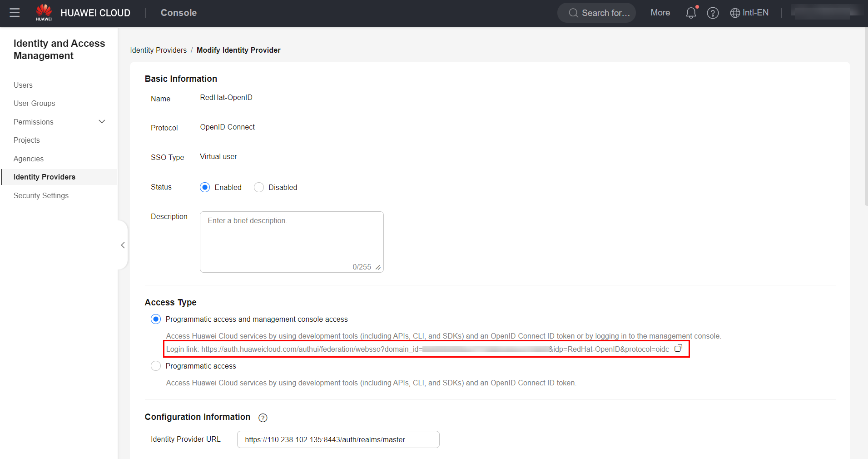Image resolution: width=868 pixels, height=459 pixels.
Task: Select programmatic and management console access
Action: coord(156,319)
